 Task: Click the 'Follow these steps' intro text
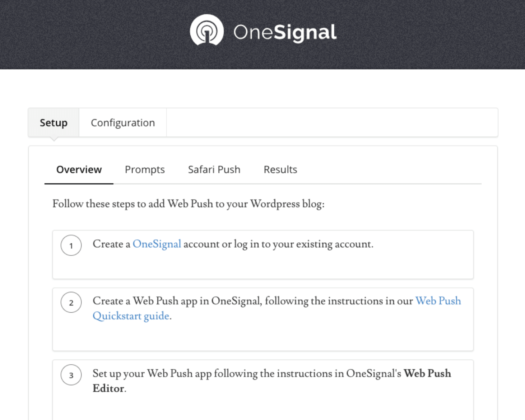click(x=189, y=204)
